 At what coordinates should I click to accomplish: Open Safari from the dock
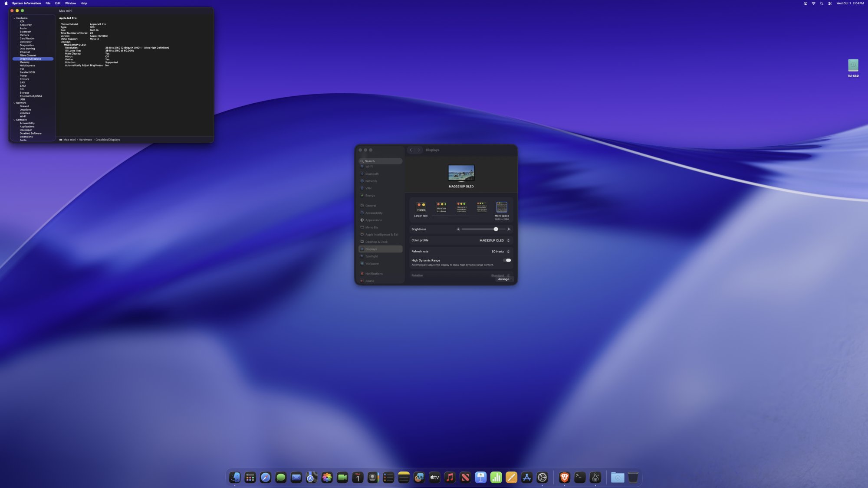coord(265,478)
